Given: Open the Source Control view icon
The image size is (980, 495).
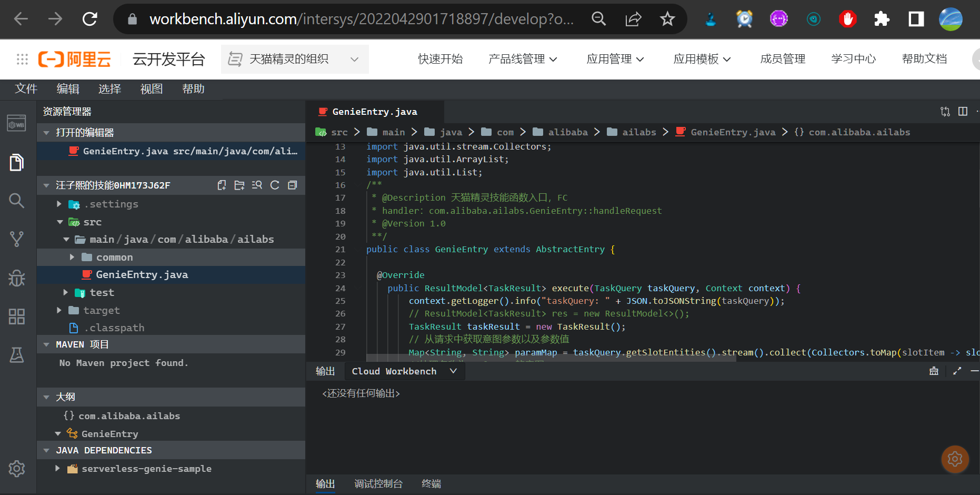Looking at the screenshot, I should point(17,239).
